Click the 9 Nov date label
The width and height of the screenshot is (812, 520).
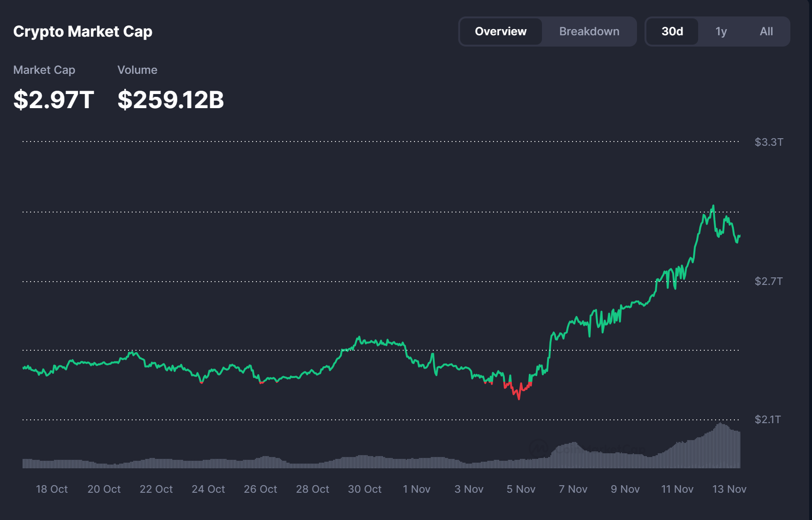pyautogui.click(x=625, y=489)
